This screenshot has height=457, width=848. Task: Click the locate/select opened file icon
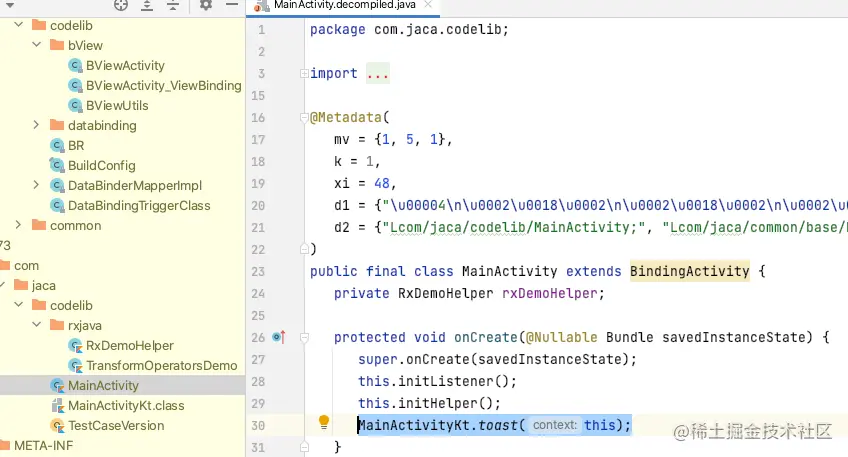coord(121,5)
